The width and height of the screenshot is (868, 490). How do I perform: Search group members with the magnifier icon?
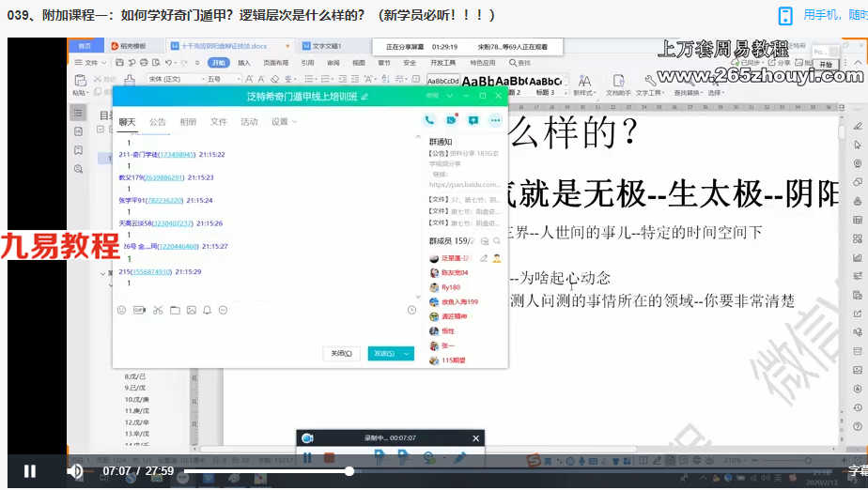click(497, 241)
